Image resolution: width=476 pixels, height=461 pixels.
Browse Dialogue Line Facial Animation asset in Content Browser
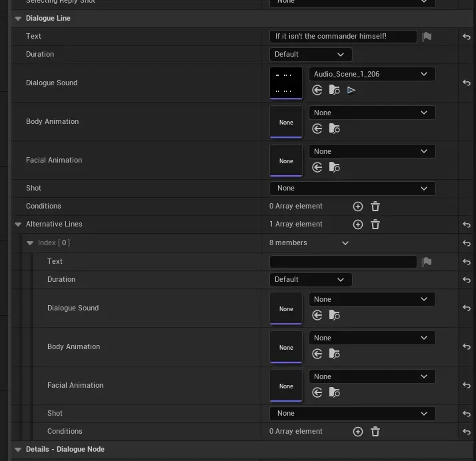[x=334, y=167]
